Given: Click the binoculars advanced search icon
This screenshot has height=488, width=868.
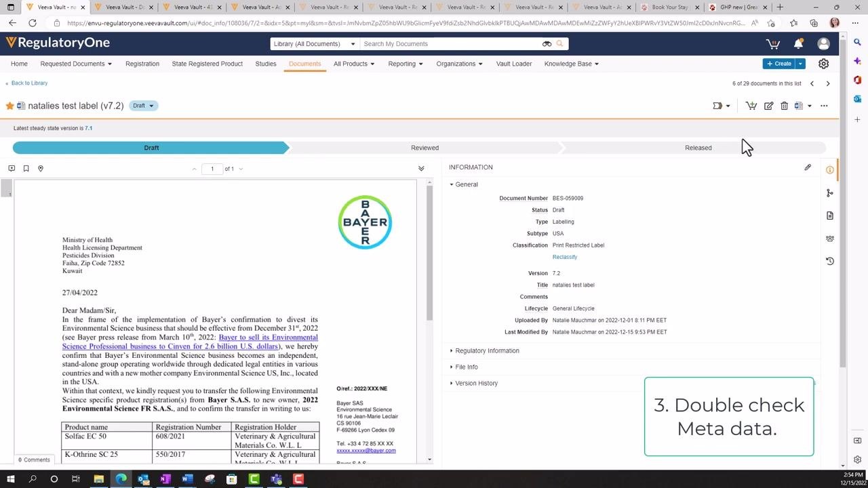Looking at the screenshot, I should (547, 44).
